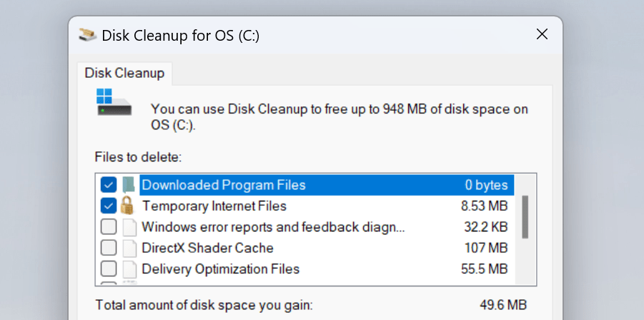The image size is (644, 320).
Task: Click the files list scrollbar thumb
Action: [525, 216]
